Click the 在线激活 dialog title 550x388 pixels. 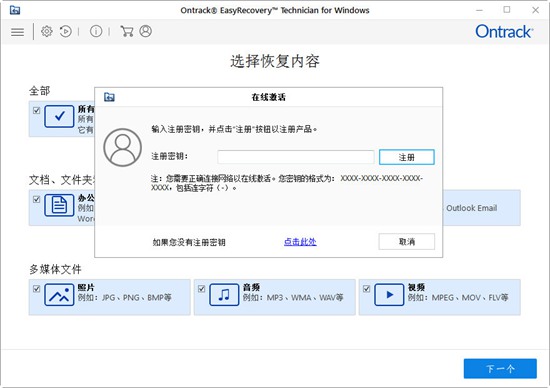(269, 97)
